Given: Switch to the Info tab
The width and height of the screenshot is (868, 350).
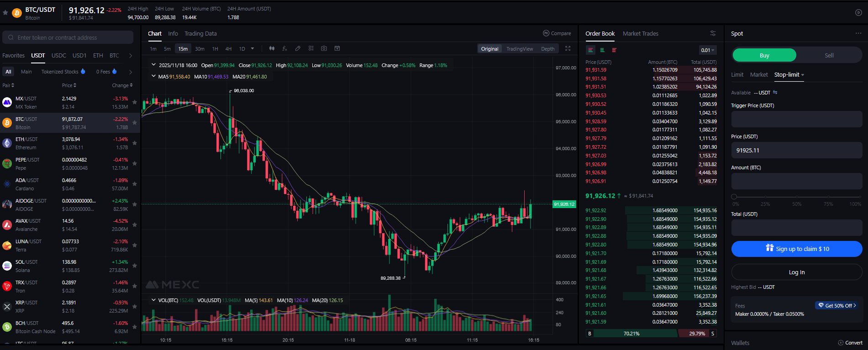Looking at the screenshot, I should (173, 33).
